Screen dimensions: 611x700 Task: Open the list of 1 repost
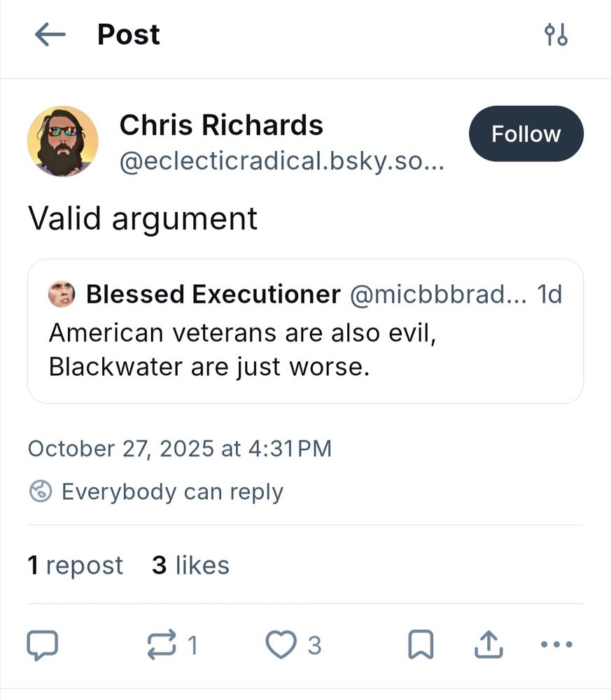(x=75, y=565)
